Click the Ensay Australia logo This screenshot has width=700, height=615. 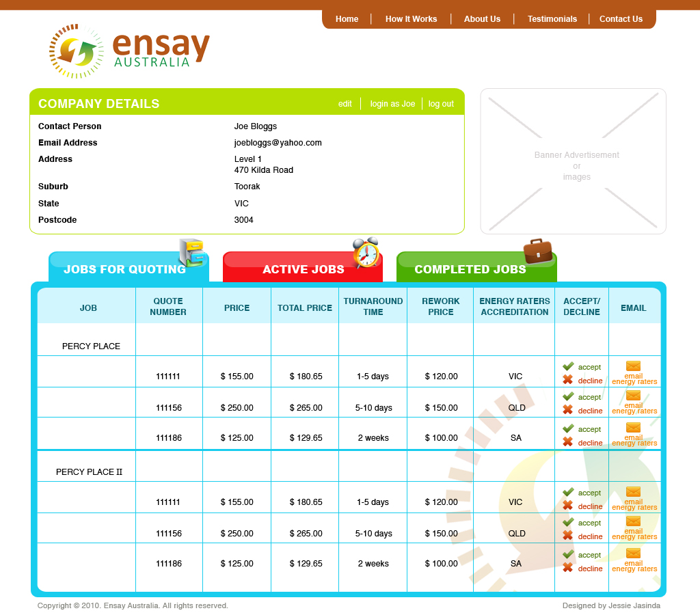[129, 51]
